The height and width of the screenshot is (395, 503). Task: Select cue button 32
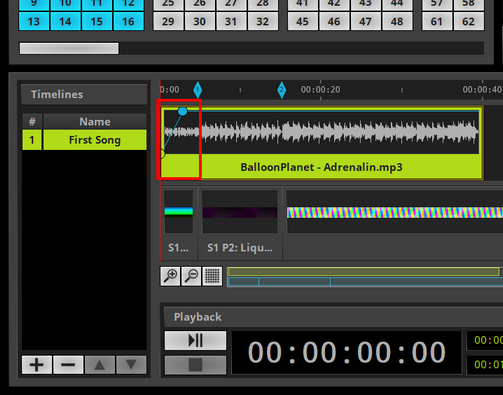coord(263,21)
